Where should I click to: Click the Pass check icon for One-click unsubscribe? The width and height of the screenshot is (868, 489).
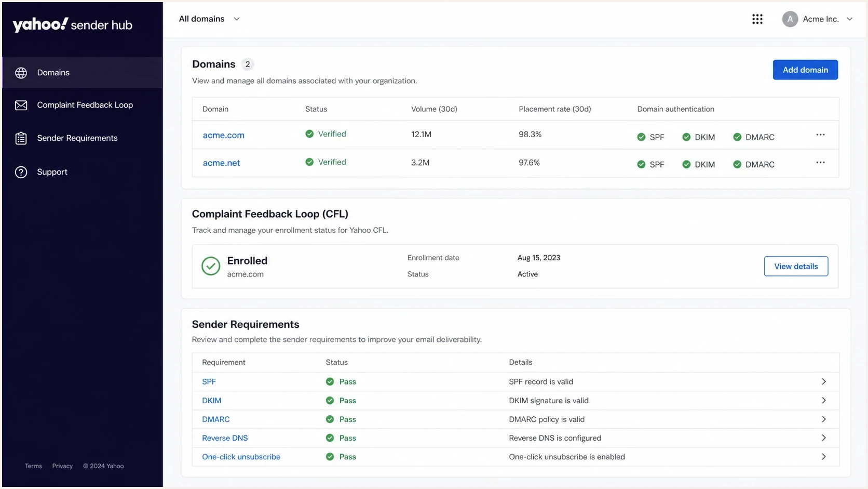pyautogui.click(x=330, y=457)
